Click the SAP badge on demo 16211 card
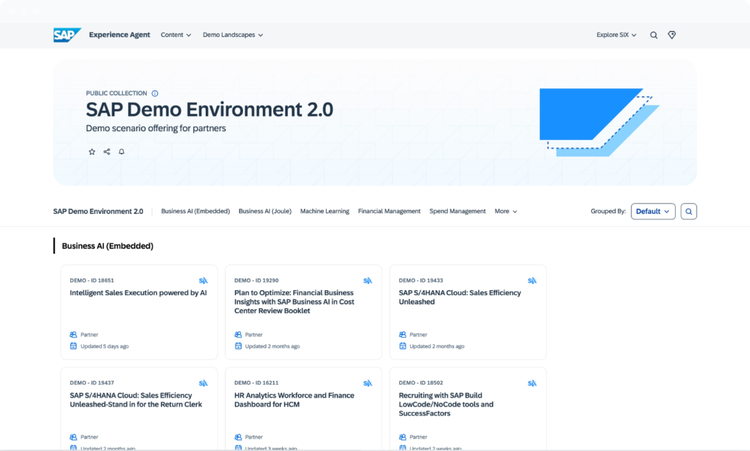Image resolution: width=750 pixels, height=451 pixels. (368, 383)
